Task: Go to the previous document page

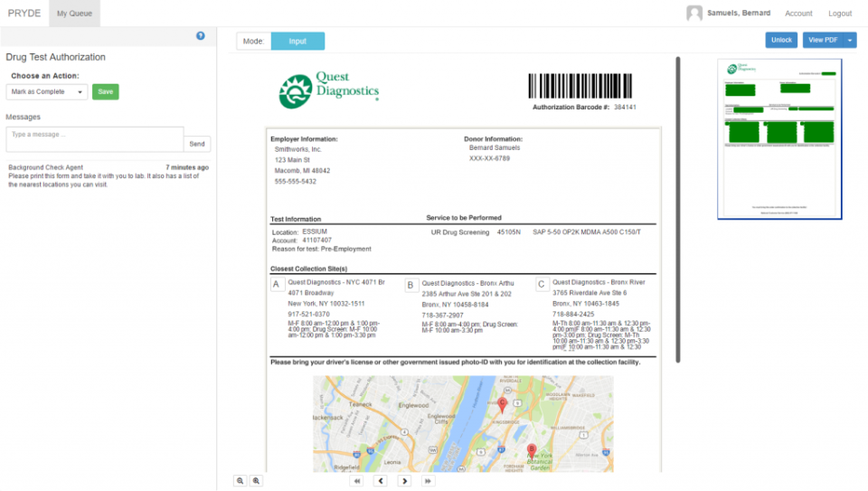Action: click(x=381, y=481)
